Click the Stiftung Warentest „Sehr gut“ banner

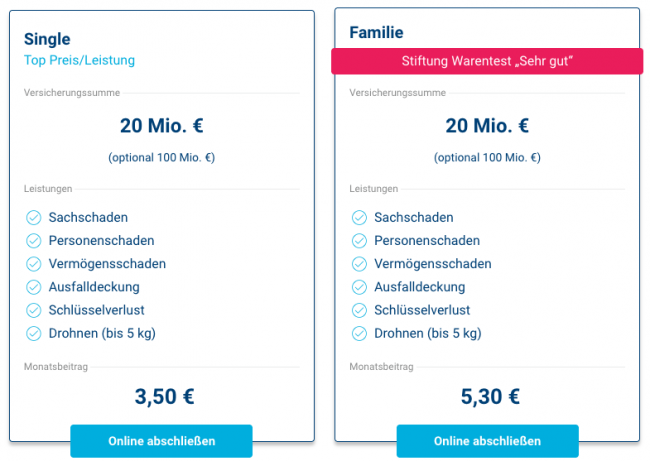click(x=487, y=62)
